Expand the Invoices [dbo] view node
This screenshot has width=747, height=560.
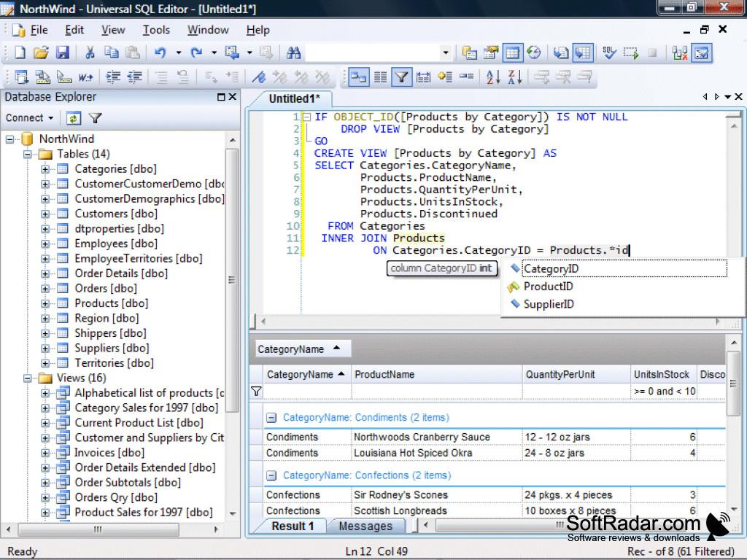44,454
